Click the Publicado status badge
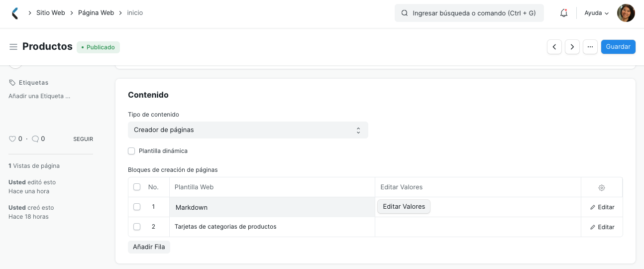This screenshot has width=644, height=269. tap(98, 47)
